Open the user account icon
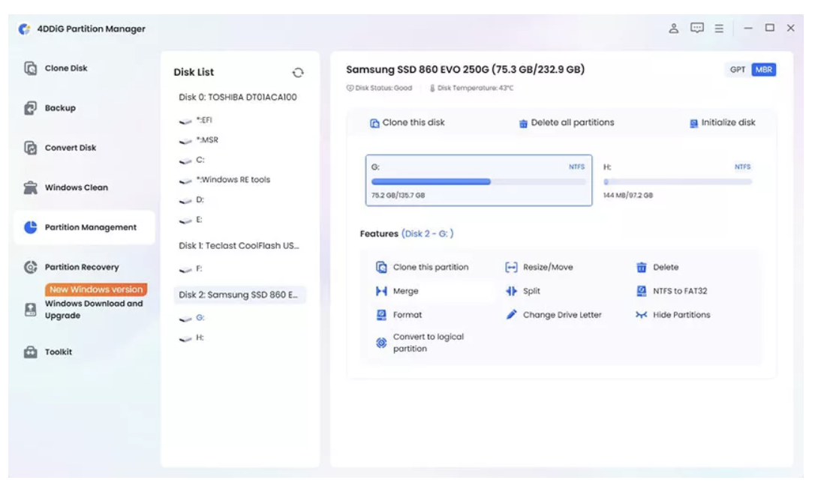Screen dimensions: 818x504 click(673, 28)
